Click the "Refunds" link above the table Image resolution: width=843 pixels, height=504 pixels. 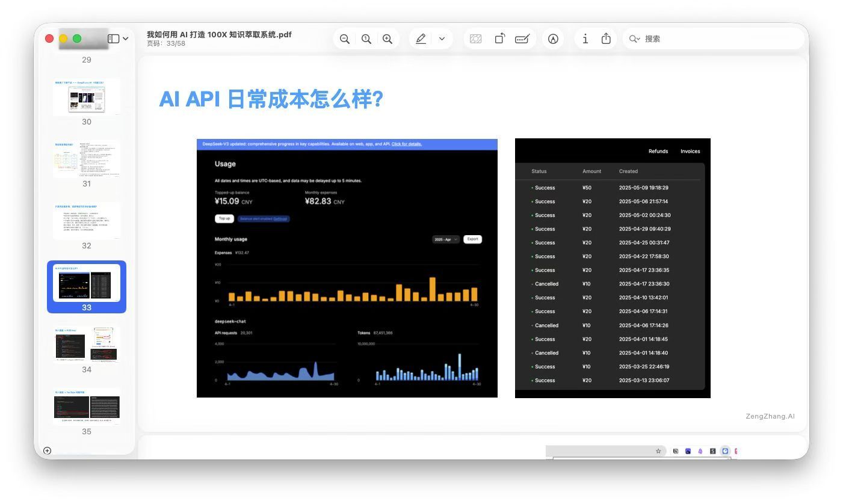tap(658, 152)
